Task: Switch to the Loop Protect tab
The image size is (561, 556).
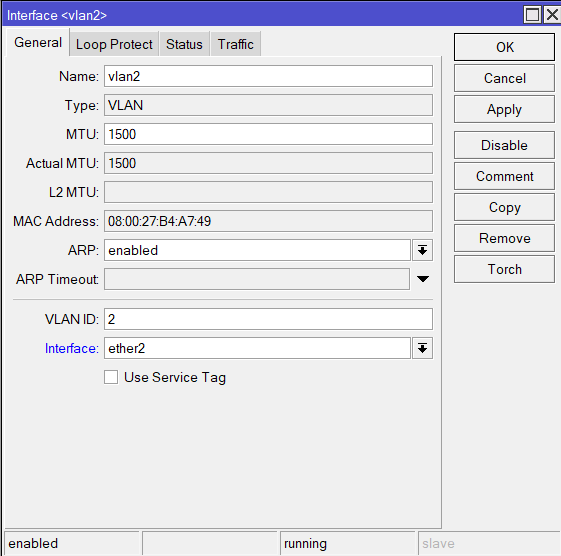Action: tap(114, 44)
